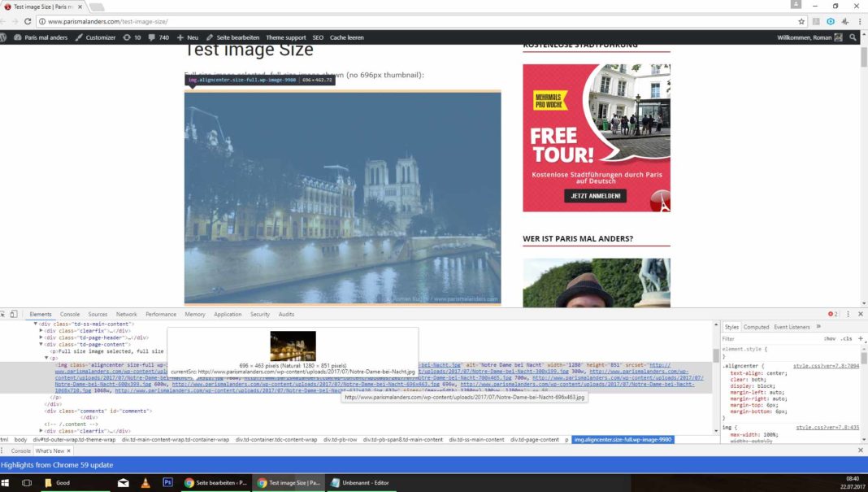This screenshot has width=868, height=492.
Task: Open Customizer from the admin bar
Action: (x=95, y=37)
